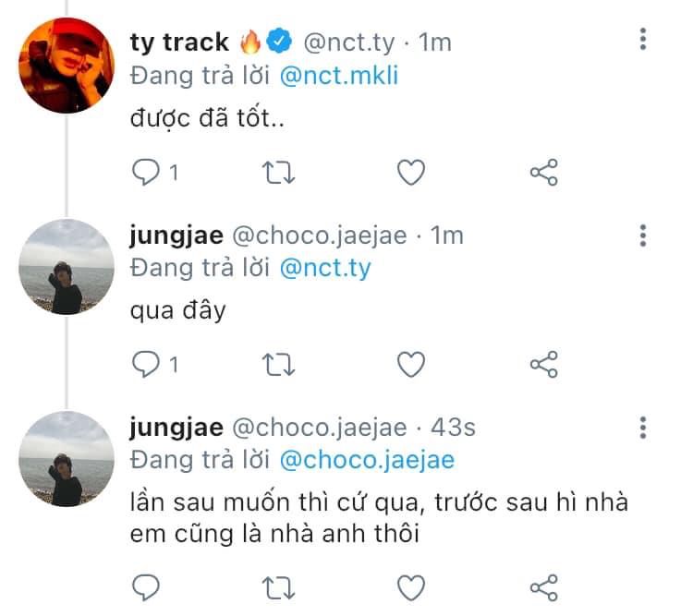This screenshot has height=616, width=693.
Task: Reply to the "qua đây" tweet
Action: click(x=148, y=364)
